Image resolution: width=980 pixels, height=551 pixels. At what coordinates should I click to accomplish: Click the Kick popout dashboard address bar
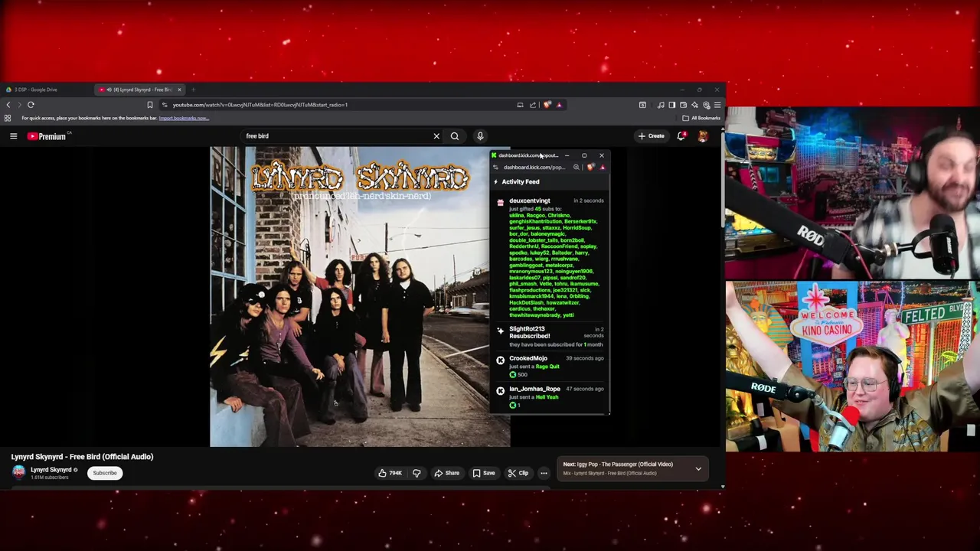point(534,168)
